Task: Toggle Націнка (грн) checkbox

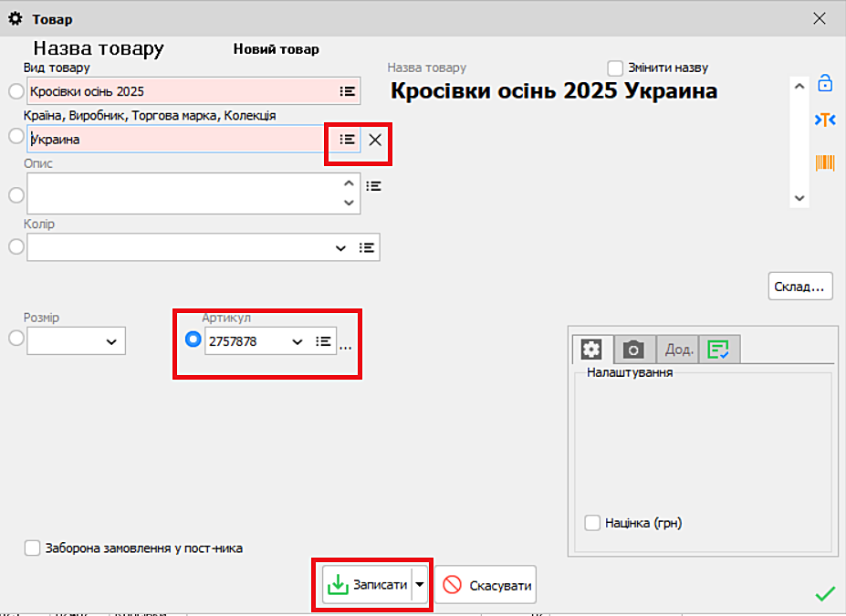Action: coord(592,523)
